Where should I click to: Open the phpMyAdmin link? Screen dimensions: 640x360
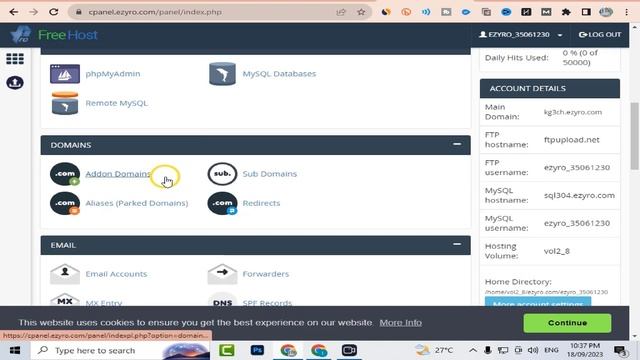click(x=113, y=74)
